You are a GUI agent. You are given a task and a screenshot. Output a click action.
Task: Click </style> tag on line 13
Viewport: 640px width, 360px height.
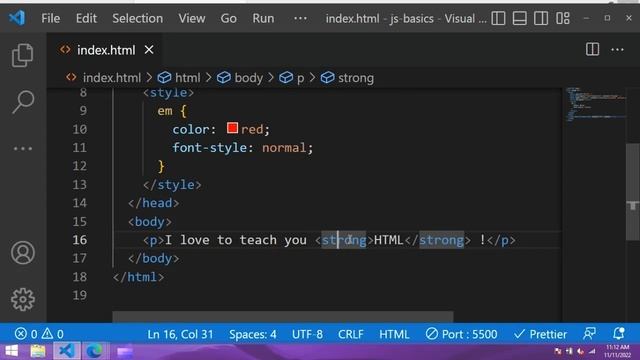(172, 184)
